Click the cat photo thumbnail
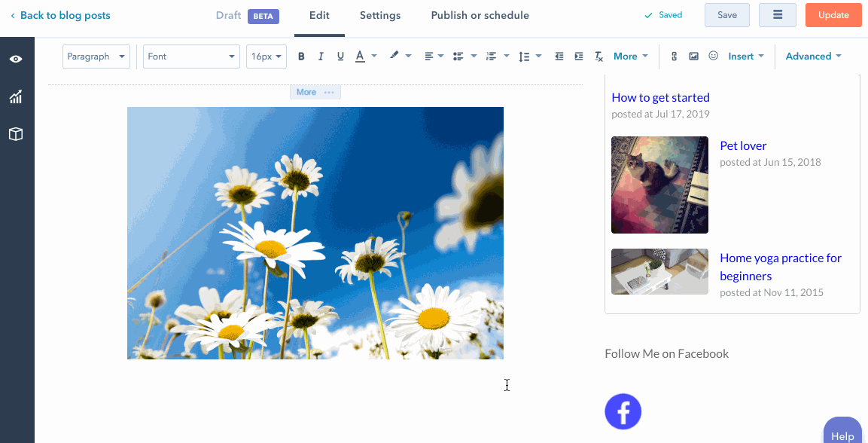The width and height of the screenshot is (868, 443). [x=660, y=185]
